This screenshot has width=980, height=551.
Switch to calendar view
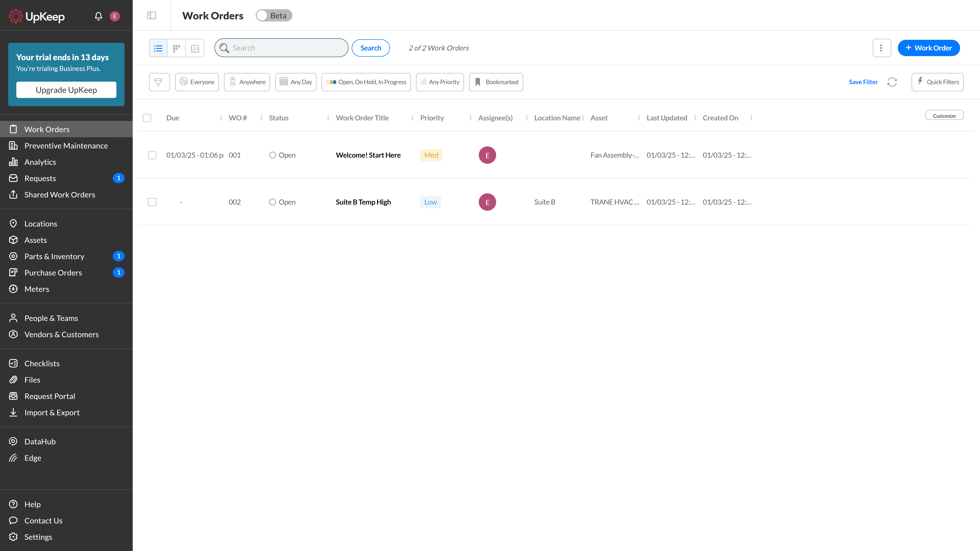(195, 48)
